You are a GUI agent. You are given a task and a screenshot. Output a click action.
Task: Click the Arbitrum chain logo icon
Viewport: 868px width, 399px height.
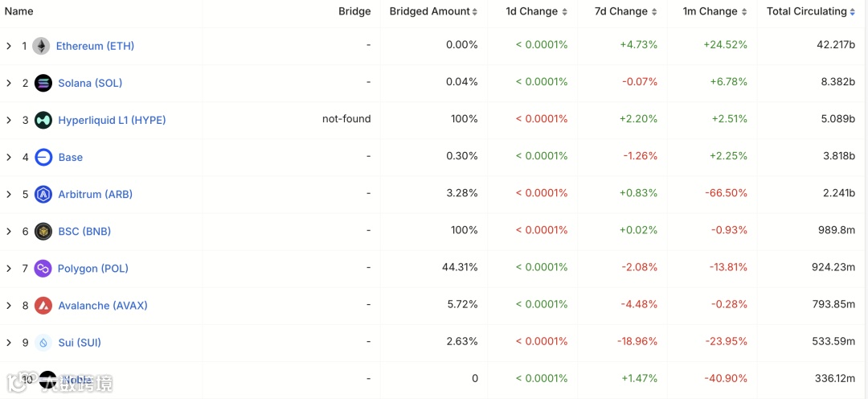tap(43, 194)
